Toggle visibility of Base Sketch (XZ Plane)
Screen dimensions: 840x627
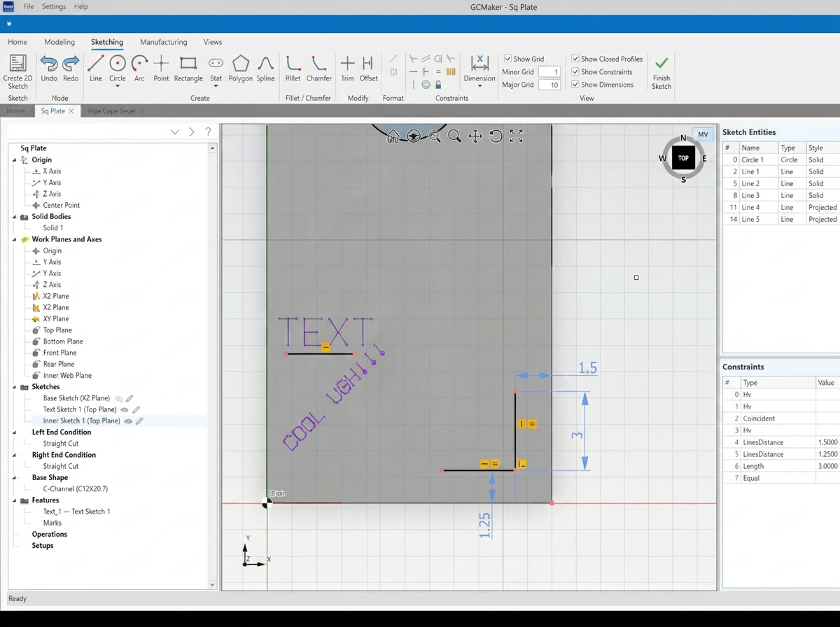118,398
